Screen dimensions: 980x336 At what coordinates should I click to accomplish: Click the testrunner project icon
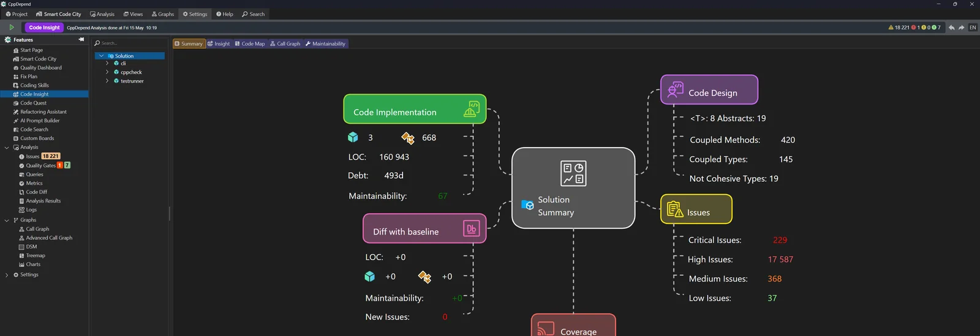[x=116, y=80]
